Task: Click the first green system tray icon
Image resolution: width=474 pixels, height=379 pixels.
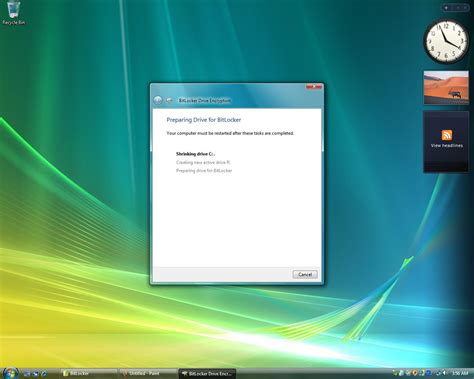Action: click(x=395, y=373)
